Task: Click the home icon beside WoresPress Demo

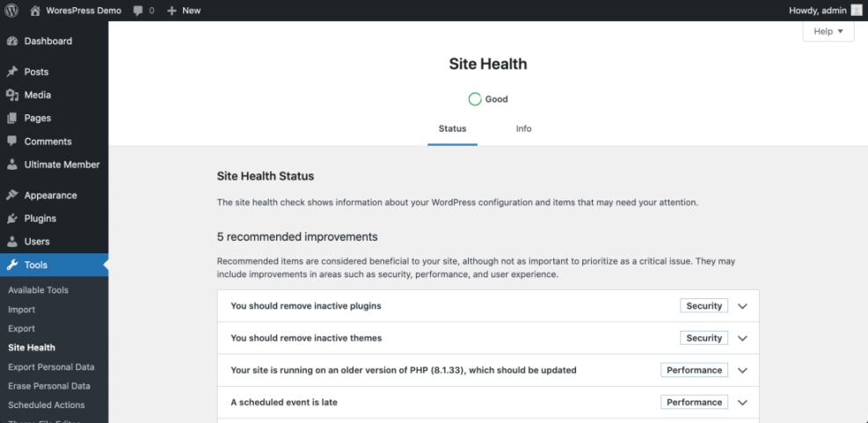Action: coord(35,11)
